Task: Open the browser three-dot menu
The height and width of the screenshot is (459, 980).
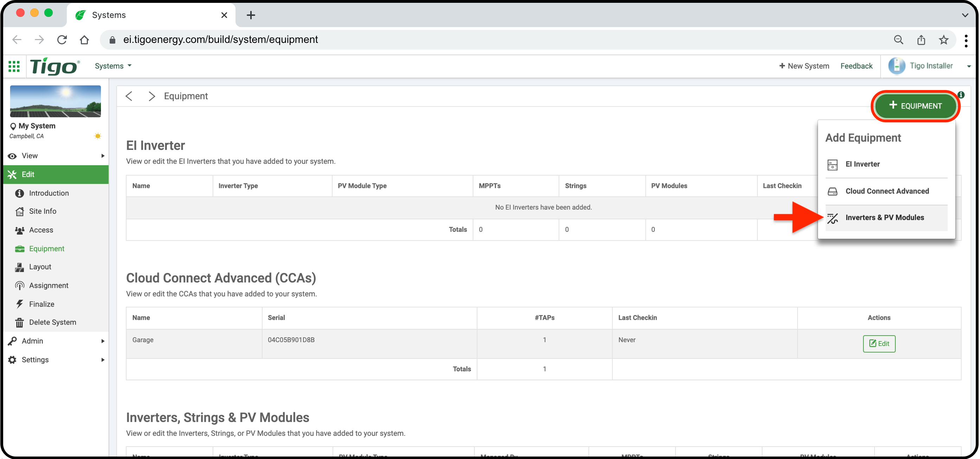Action: pyautogui.click(x=966, y=40)
